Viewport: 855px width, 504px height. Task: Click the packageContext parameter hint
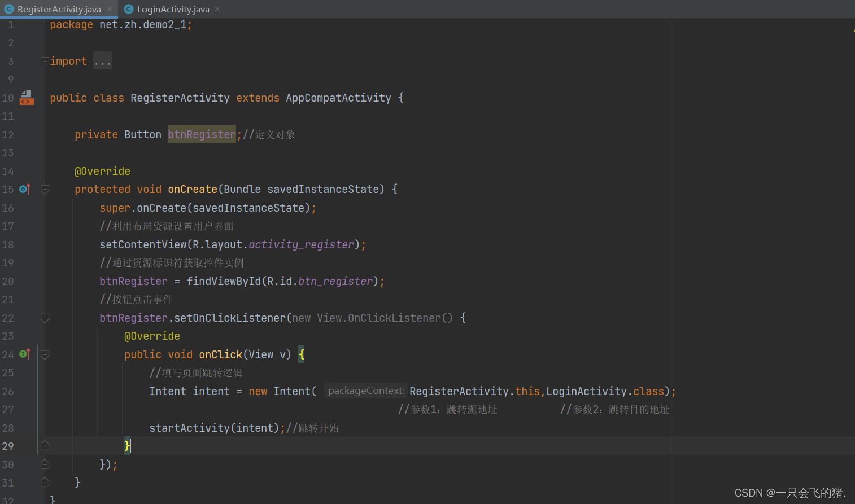366,391
